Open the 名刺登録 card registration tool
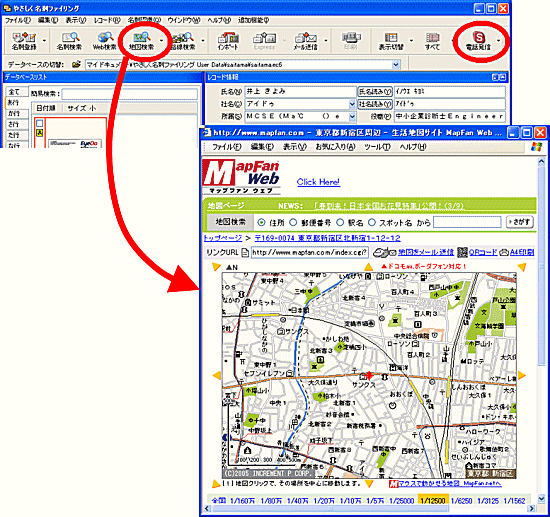Screen dimensions: 550x517 pos(24,41)
